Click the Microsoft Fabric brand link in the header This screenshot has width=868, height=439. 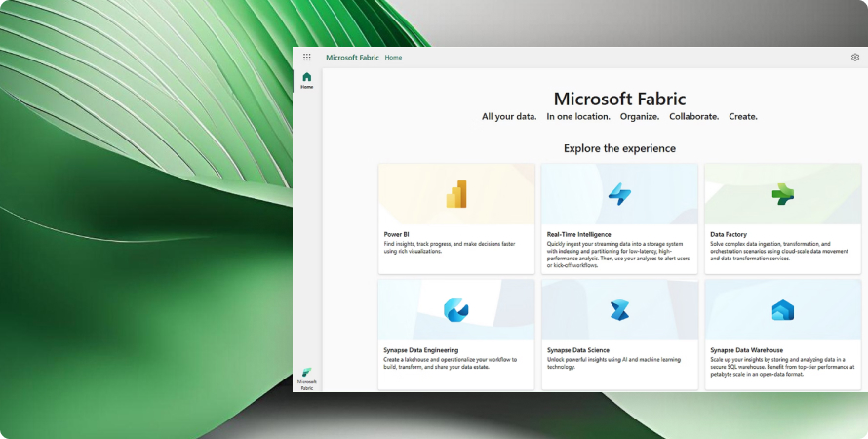pos(352,58)
